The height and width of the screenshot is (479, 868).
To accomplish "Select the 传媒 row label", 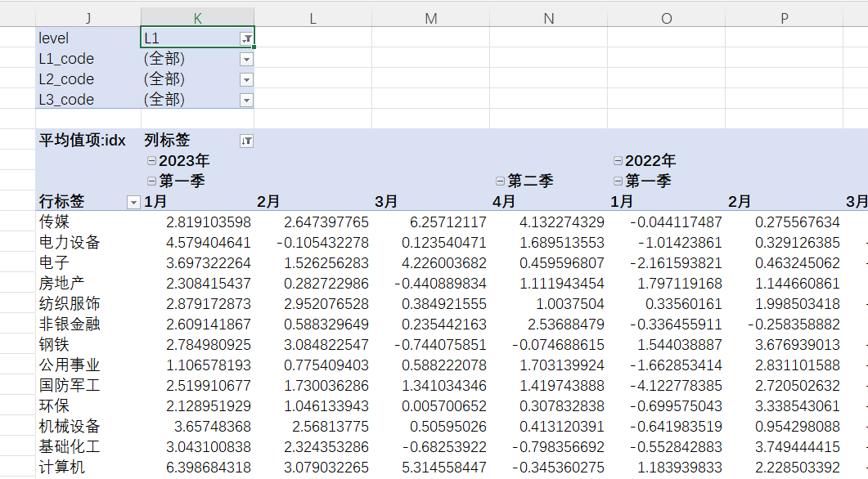I will tap(88, 222).
